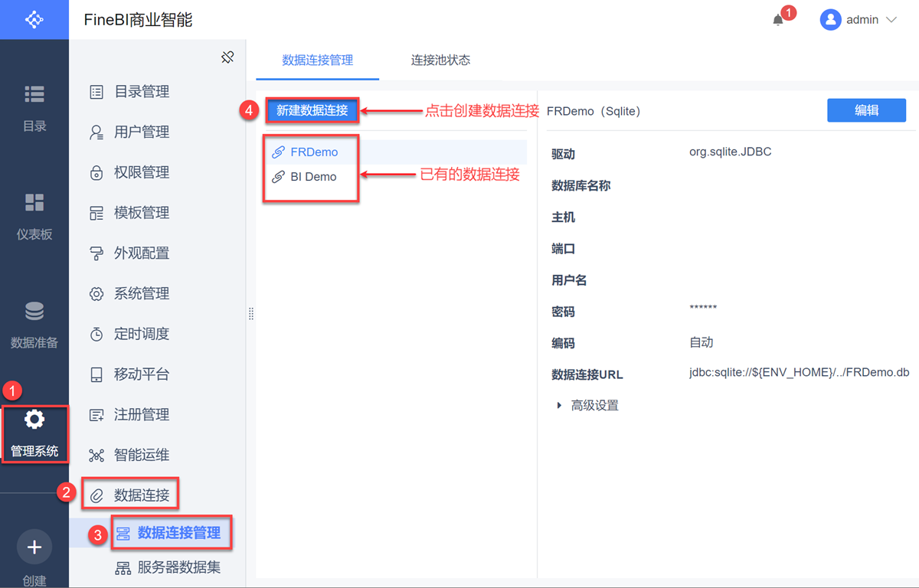The width and height of the screenshot is (919, 588).
Task: Switch to 数据连接管理 tab
Action: click(318, 60)
